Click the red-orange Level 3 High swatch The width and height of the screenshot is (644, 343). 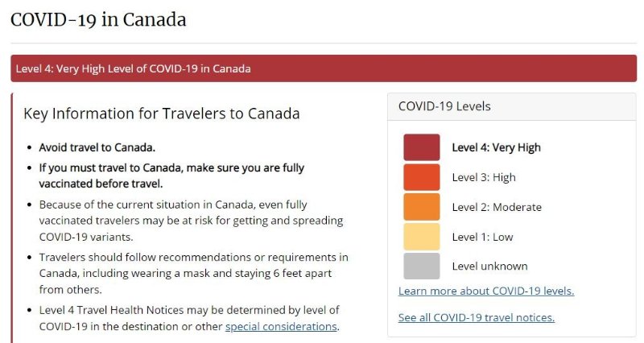421,177
